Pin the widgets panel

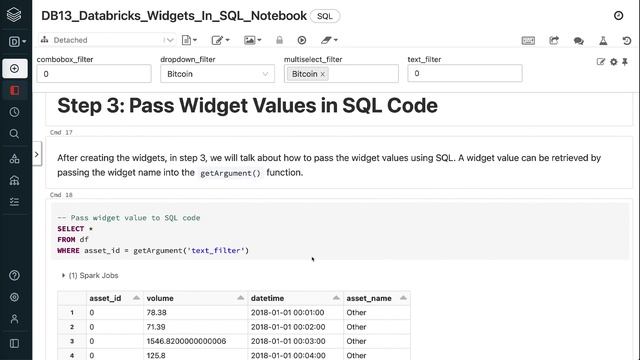pos(624,62)
